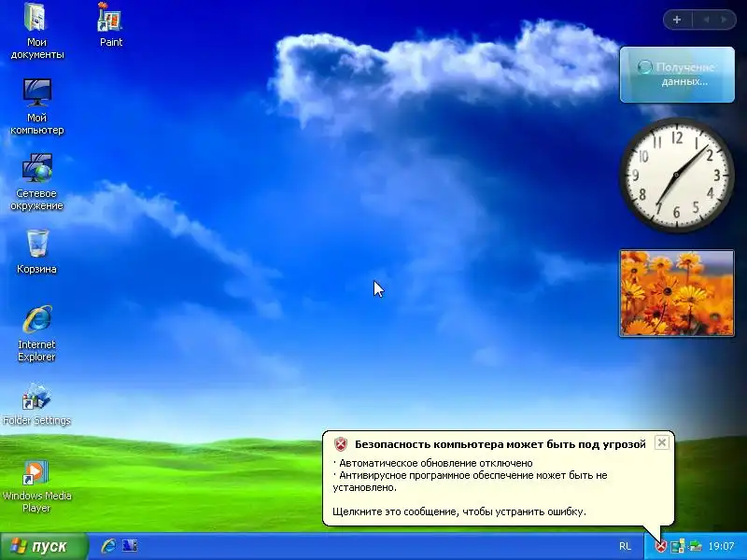Viewport: 747px width, 560px height.
Task: Click the red security shield tray icon
Action: click(x=661, y=546)
